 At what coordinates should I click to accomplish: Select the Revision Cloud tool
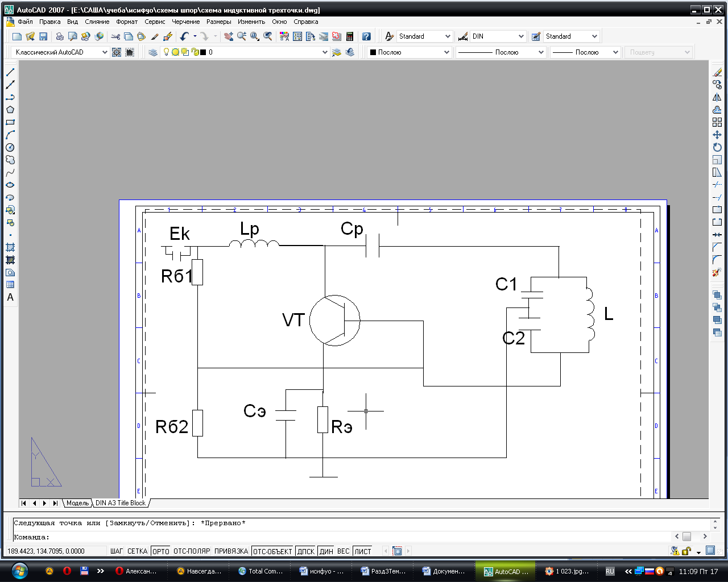[10, 160]
